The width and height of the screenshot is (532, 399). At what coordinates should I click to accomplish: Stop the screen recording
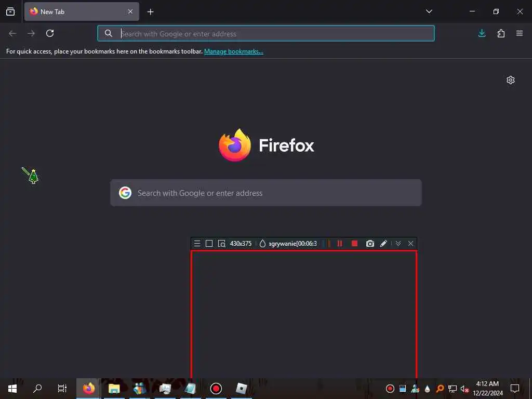pyautogui.click(x=354, y=244)
